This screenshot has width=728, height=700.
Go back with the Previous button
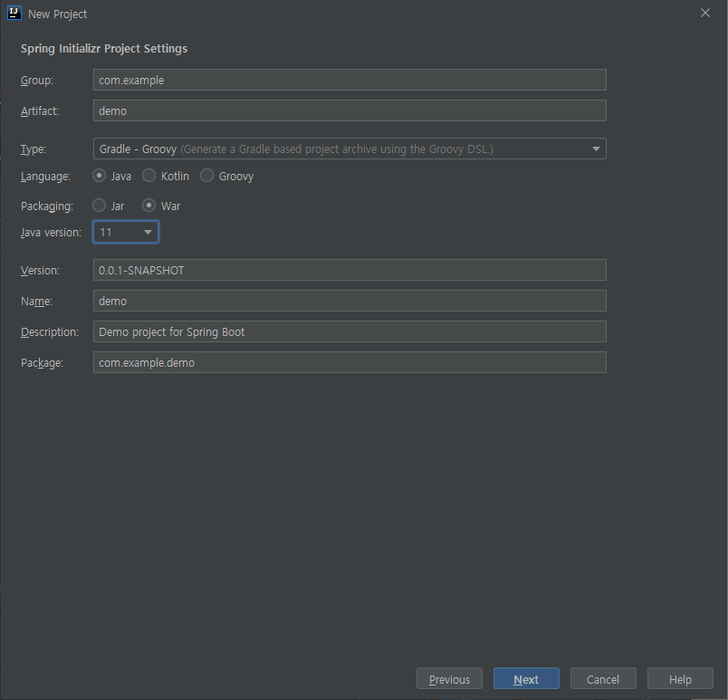coord(449,678)
